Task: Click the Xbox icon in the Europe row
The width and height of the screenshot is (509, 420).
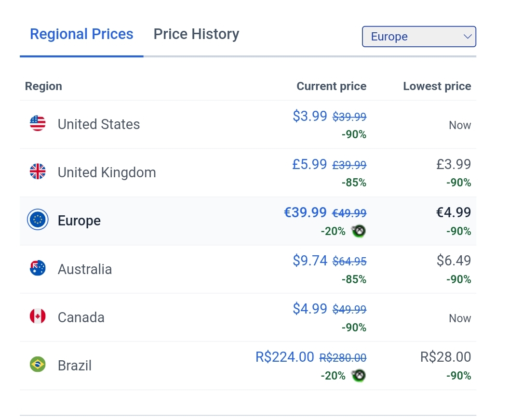Action: pos(358,231)
